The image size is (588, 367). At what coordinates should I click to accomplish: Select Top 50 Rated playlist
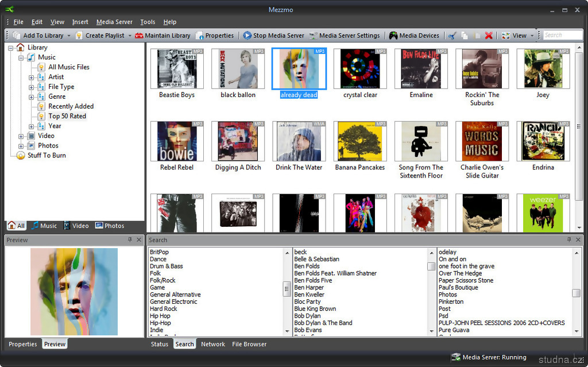[67, 116]
